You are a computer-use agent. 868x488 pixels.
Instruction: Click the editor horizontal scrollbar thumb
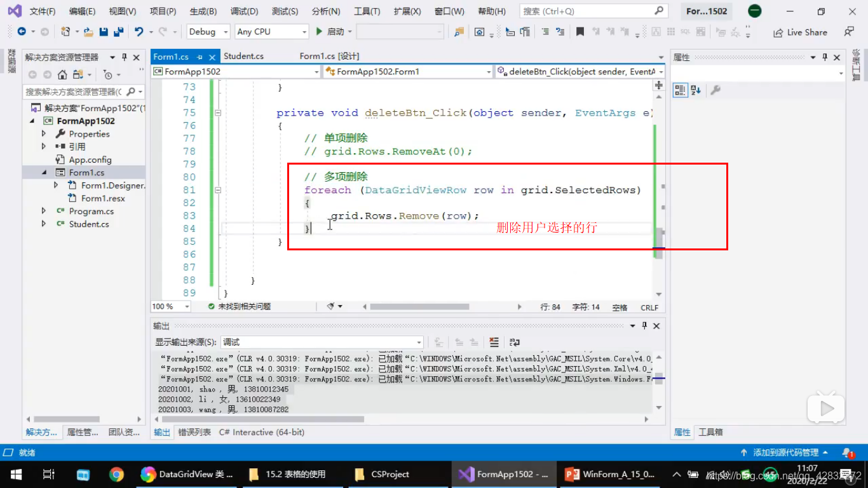pos(419,306)
